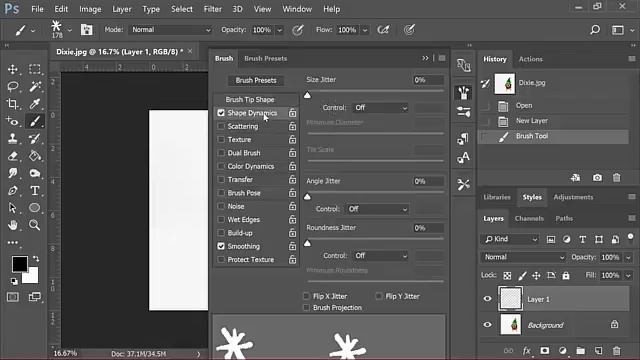Image resolution: width=640 pixels, height=360 pixels.
Task: Select the Horizontal Type tool
Action: coord(35,191)
